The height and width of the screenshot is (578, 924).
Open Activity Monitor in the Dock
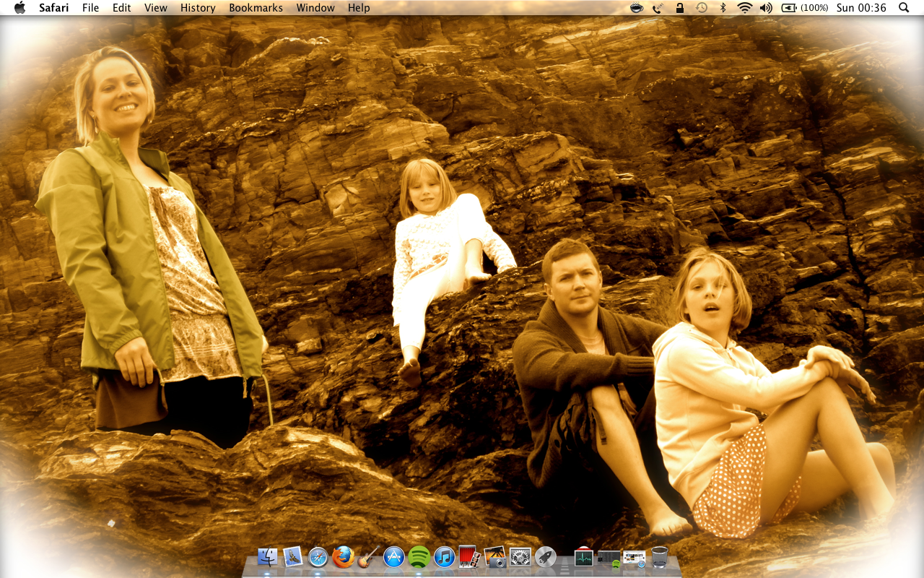(583, 557)
